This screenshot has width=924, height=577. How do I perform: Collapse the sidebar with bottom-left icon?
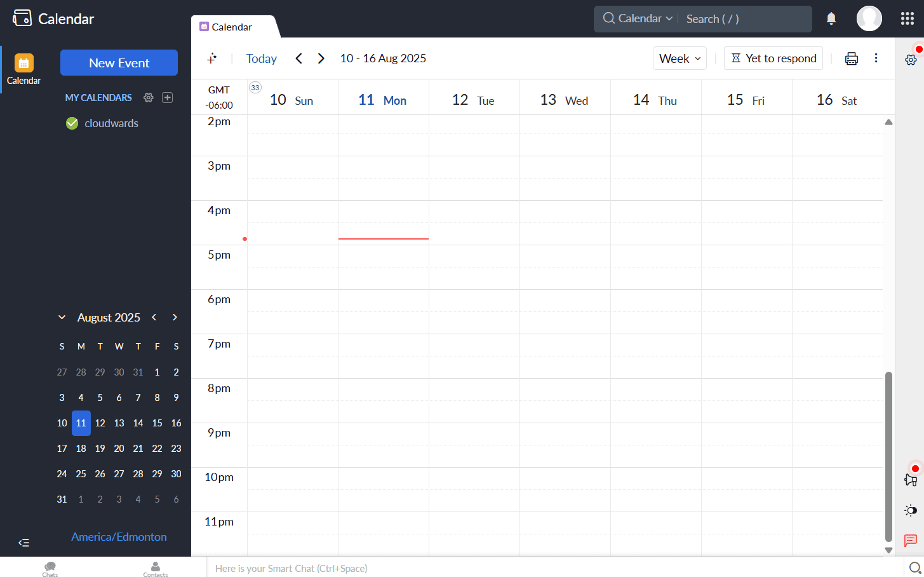point(23,543)
